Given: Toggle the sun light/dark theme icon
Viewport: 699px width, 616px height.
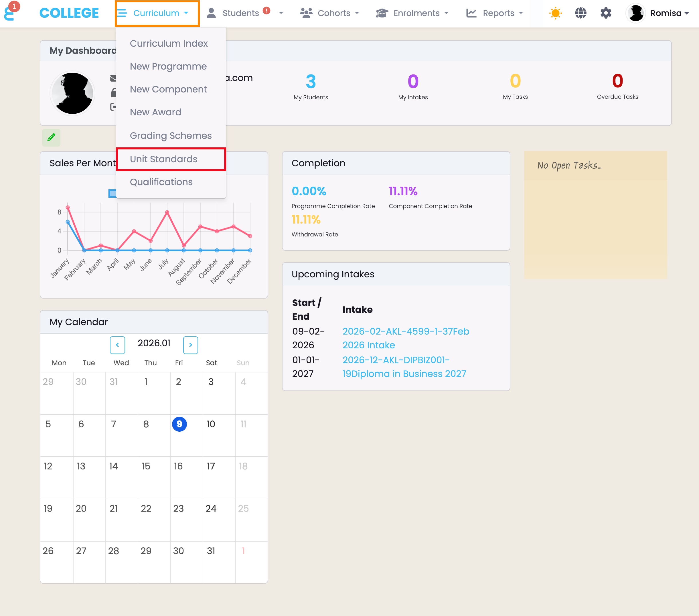Looking at the screenshot, I should (555, 13).
